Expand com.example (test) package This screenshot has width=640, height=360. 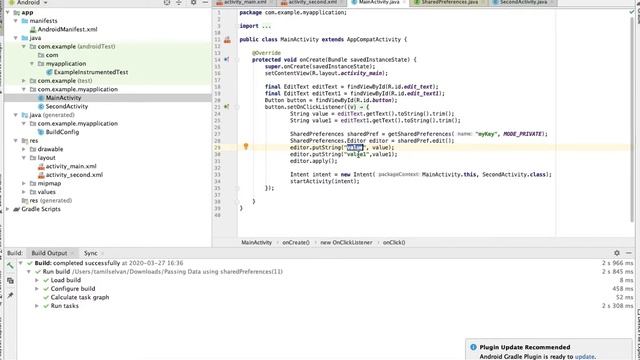coord(24,81)
